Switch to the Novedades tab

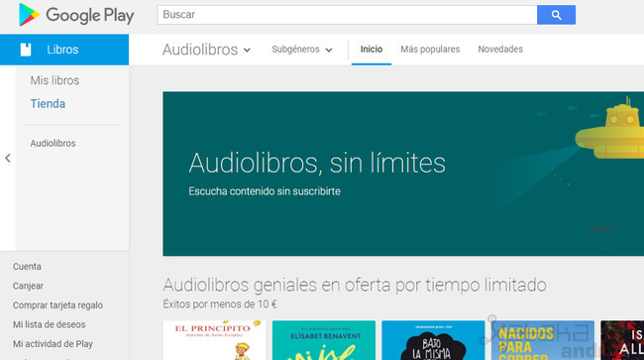click(500, 50)
